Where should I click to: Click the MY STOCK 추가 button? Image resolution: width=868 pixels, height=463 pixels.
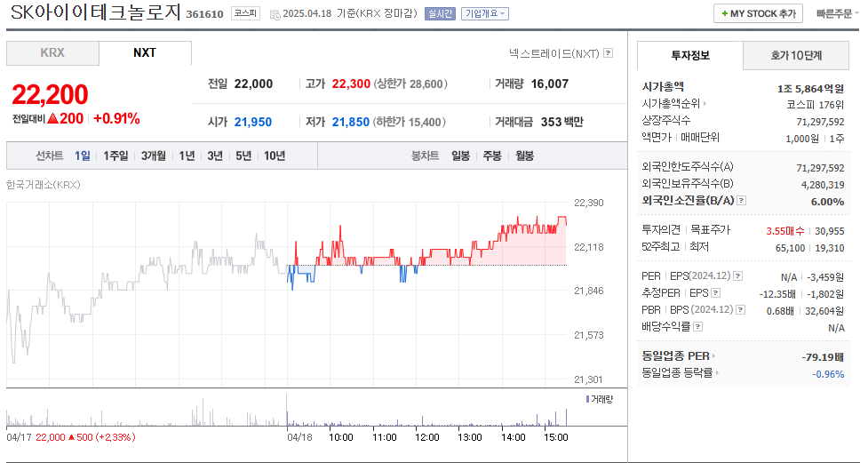coord(759,14)
